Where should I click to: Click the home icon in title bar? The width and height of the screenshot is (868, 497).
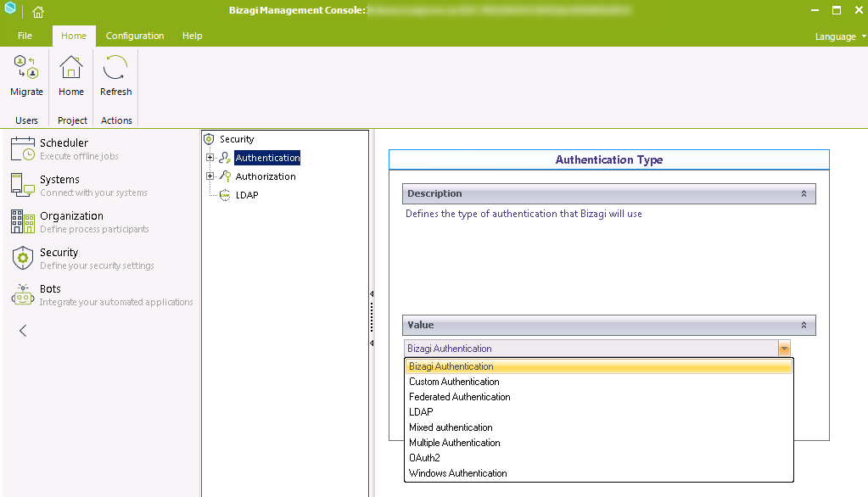tap(37, 12)
